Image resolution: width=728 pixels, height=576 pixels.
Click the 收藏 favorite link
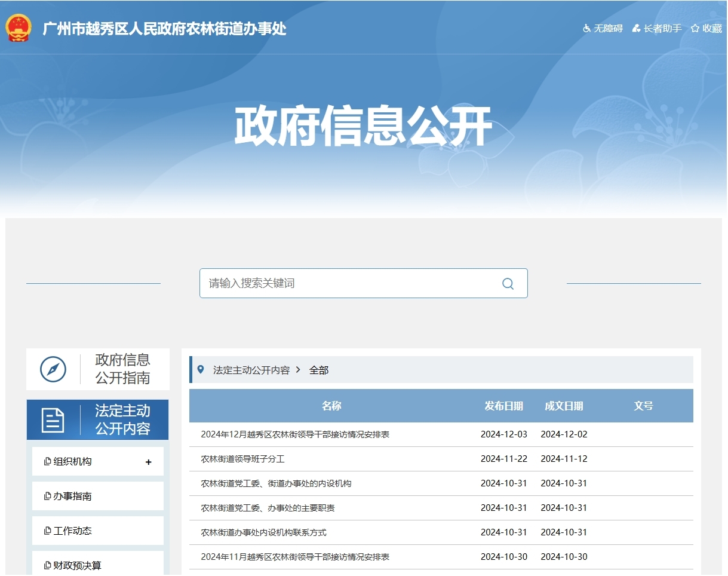click(707, 28)
